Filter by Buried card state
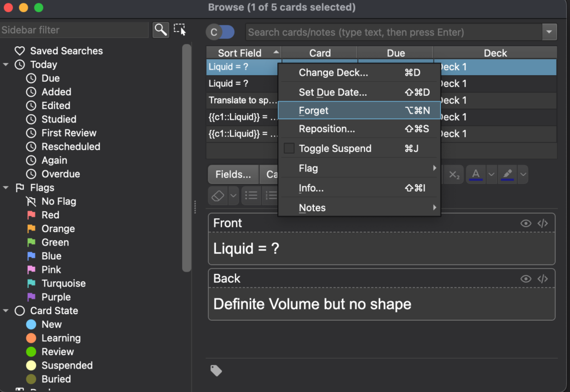The width and height of the screenshot is (570, 392). (x=56, y=379)
